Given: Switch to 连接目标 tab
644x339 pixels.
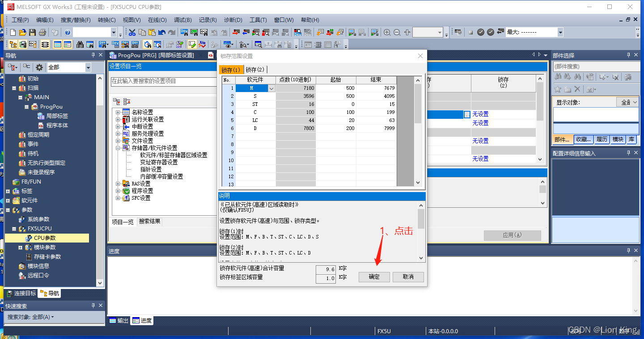Looking at the screenshot, I should point(21,293).
